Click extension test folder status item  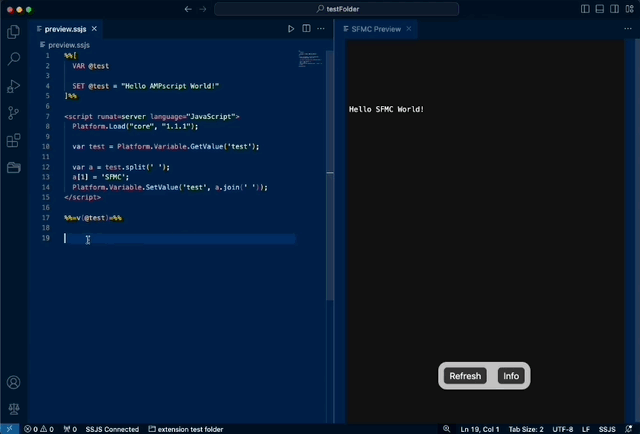click(186, 429)
